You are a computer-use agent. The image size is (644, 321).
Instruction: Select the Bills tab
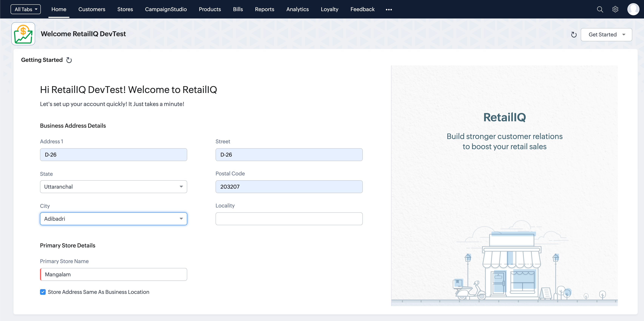[238, 9]
